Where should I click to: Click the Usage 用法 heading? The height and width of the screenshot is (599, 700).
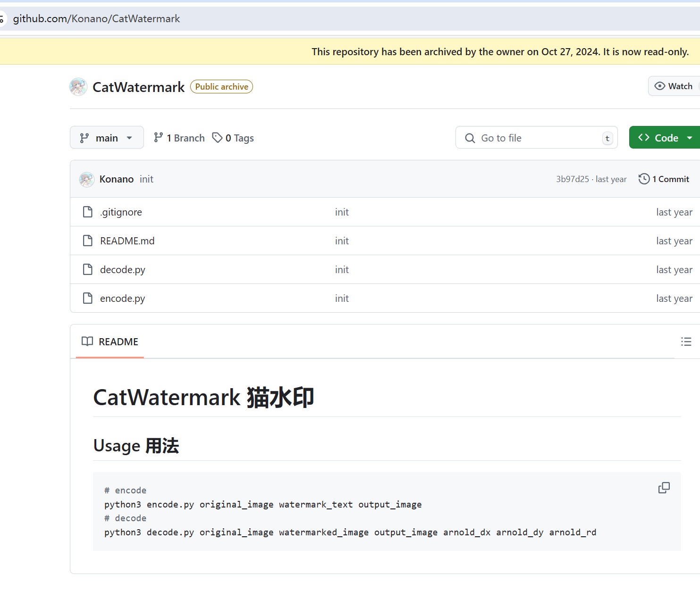click(x=136, y=446)
